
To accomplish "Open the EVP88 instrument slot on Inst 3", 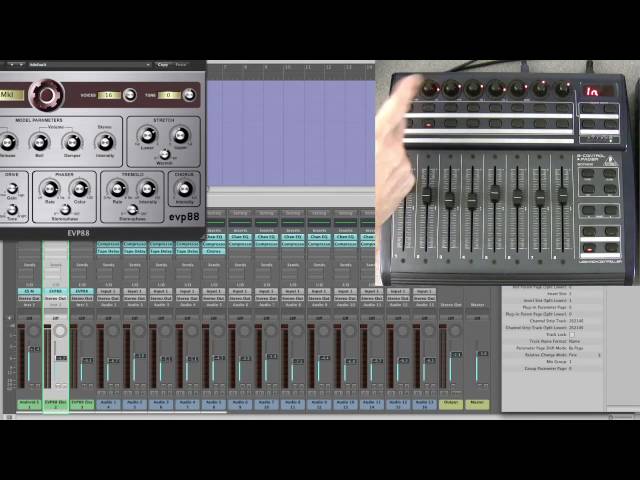I will (82, 291).
